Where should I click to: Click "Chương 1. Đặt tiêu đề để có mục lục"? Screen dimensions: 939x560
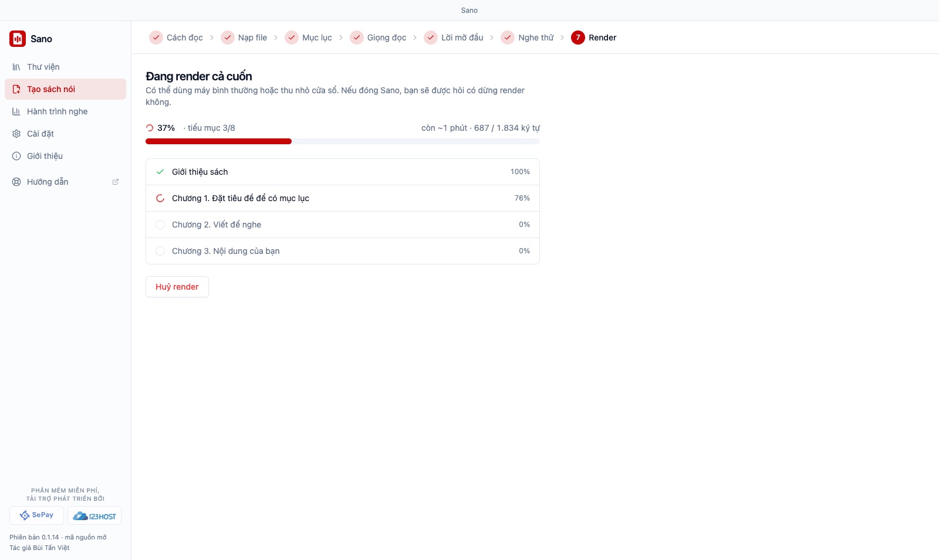click(x=241, y=198)
